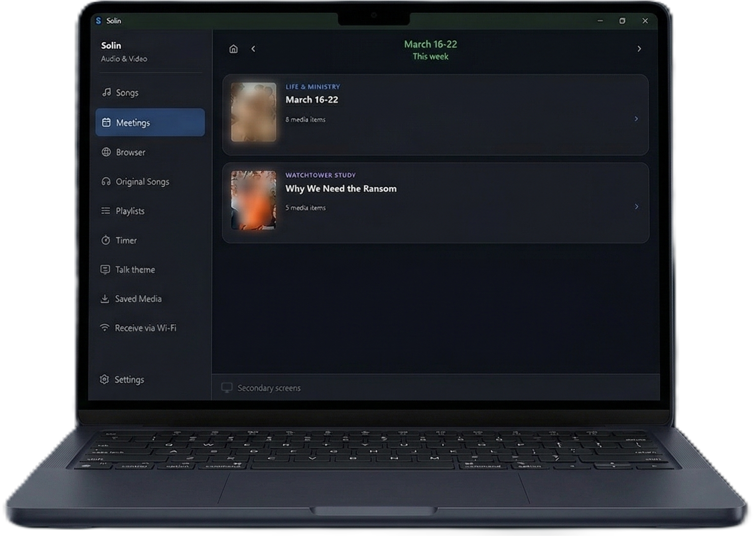756x544 pixels.
Task: Open Why We Need the Ransom
Action: tap(341, 188)
